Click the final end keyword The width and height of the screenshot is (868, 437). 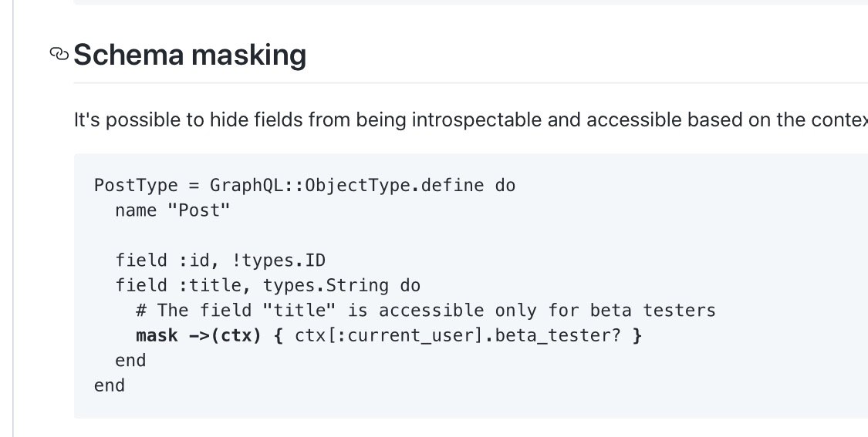tap(110, 385)
